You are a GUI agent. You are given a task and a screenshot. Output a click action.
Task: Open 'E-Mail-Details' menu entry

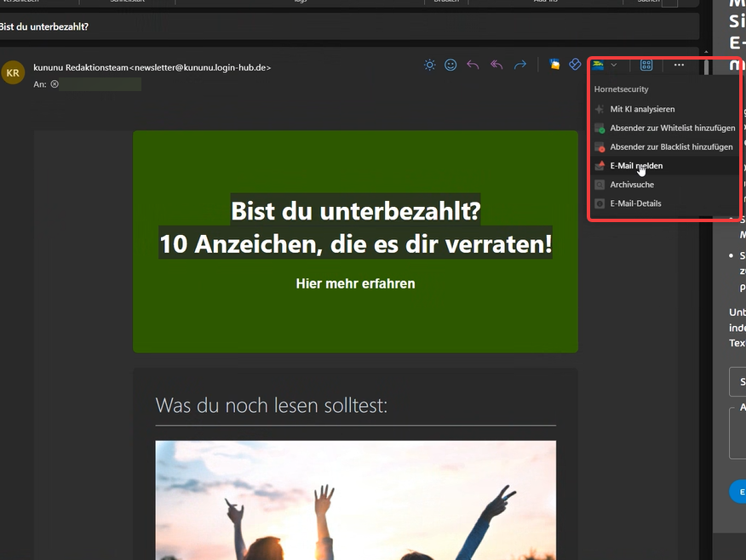coord(664,203)
